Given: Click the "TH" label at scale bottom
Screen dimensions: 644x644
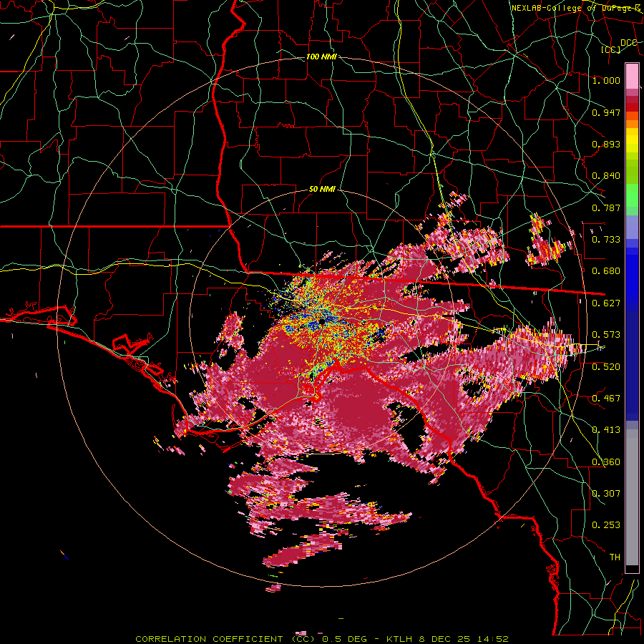Looking at the screenshot, I should coord(615,557).
